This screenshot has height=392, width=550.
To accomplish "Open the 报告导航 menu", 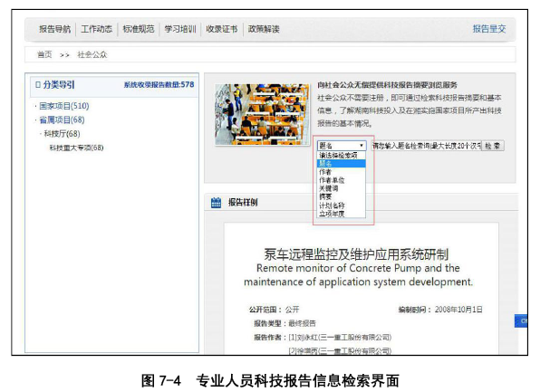I will point(54,29).
